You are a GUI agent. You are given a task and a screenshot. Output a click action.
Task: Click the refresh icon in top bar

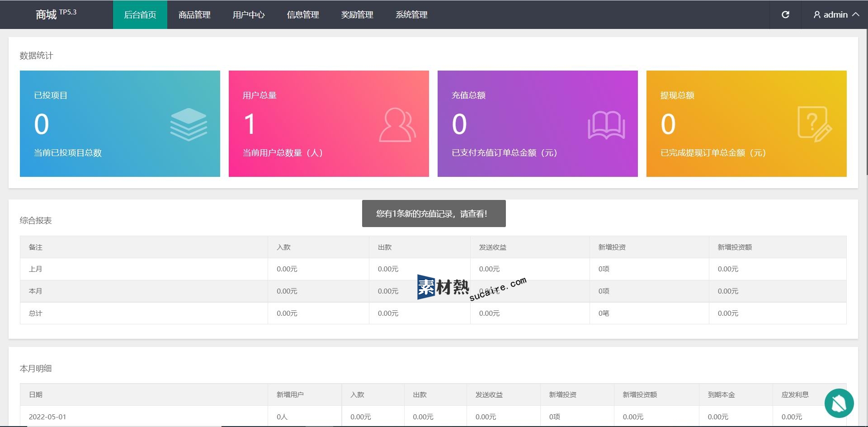[785, 14]
